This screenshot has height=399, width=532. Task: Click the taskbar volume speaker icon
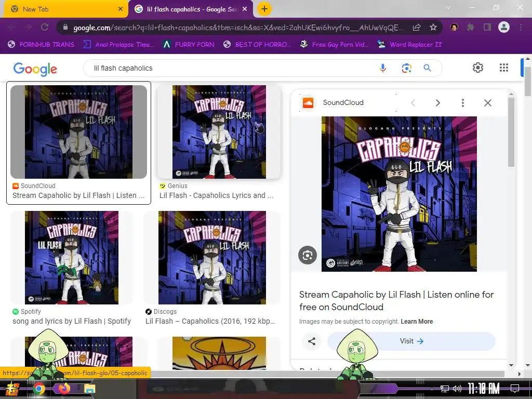point(457,389)
